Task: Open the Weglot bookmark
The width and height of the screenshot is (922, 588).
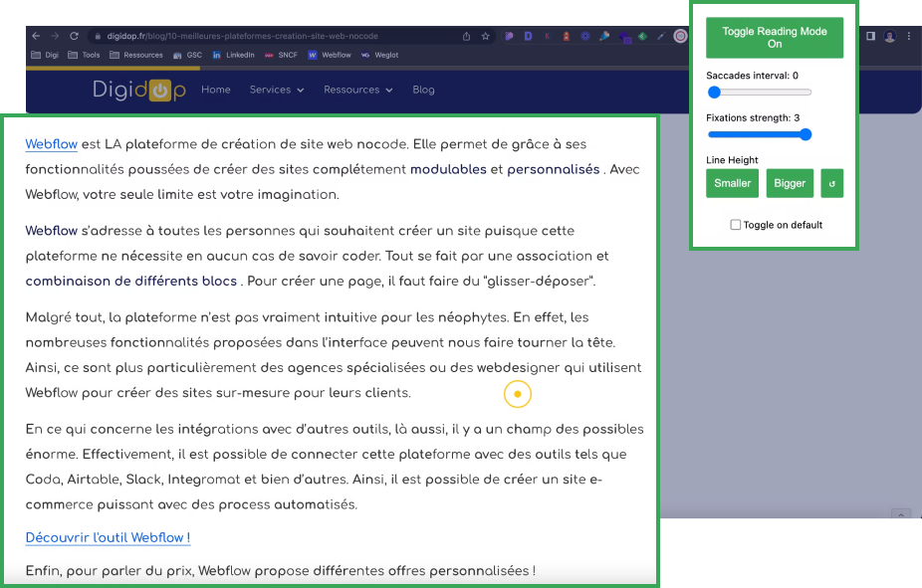Action: coord(380,55)
